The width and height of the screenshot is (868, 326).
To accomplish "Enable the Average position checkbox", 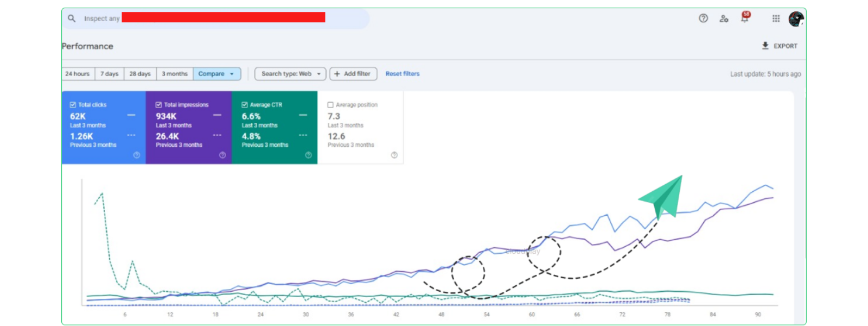I will (x=330, y=105).
